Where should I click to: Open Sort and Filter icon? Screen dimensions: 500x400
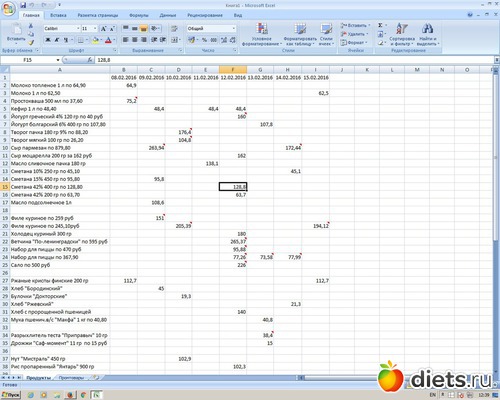click(x=402, y=29)
